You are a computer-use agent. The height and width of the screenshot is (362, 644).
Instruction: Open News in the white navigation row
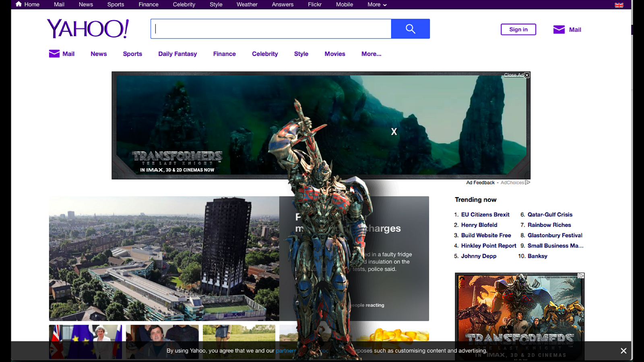pos(99,54)
